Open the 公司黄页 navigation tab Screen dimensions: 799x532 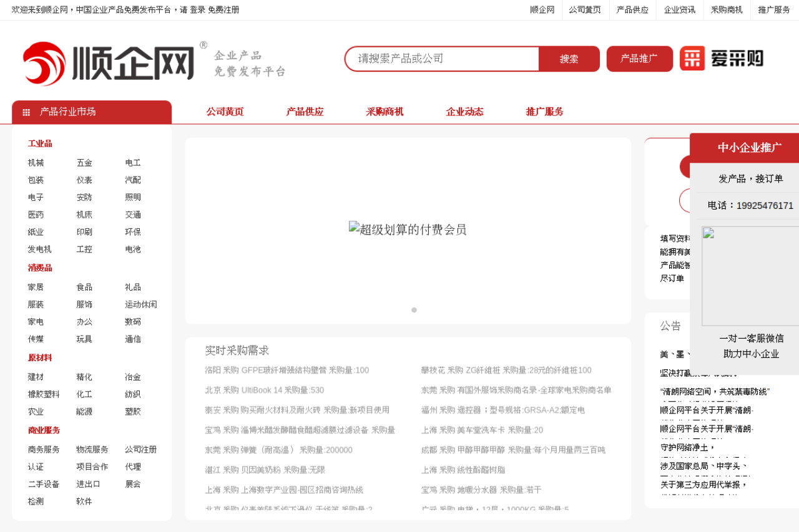point(225,112)
